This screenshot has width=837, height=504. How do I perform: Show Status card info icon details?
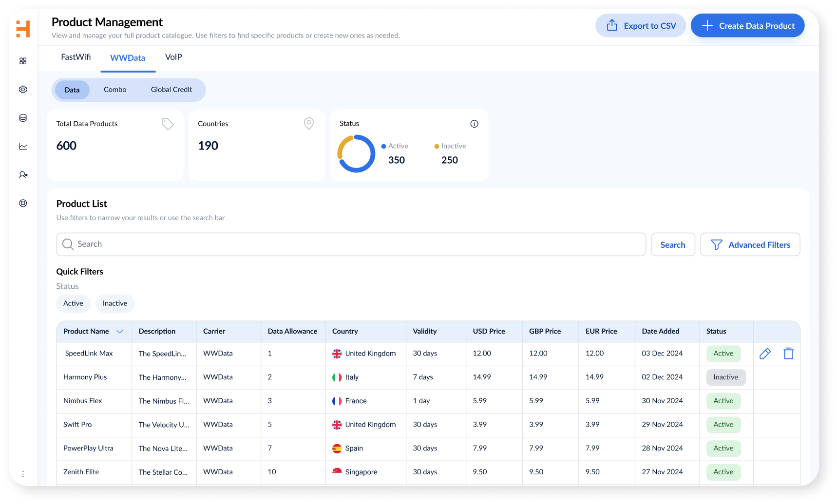(x=474, y=124)
